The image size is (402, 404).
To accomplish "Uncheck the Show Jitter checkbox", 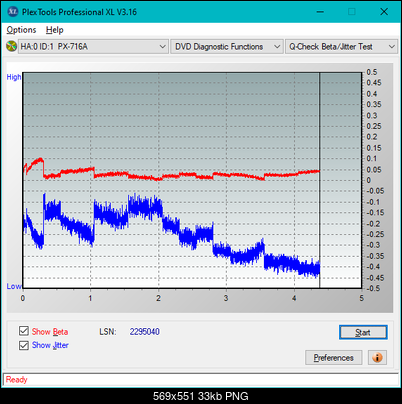I will pos(24,345).
